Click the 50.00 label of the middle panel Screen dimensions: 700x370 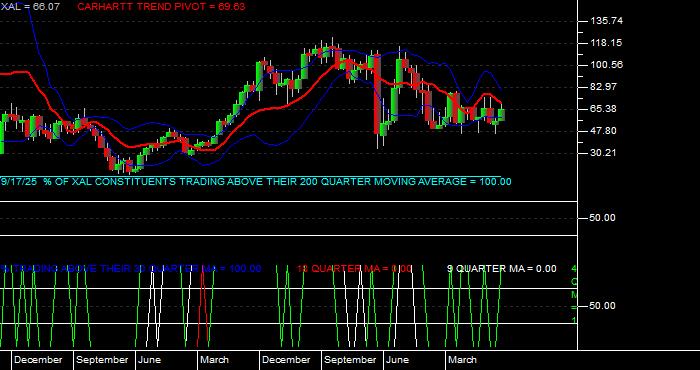602,218
